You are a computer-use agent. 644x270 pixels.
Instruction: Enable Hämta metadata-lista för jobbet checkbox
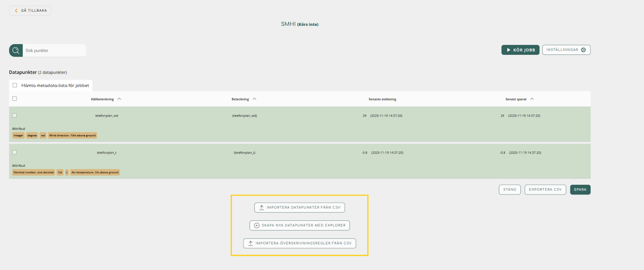click(x=15, y=85)
